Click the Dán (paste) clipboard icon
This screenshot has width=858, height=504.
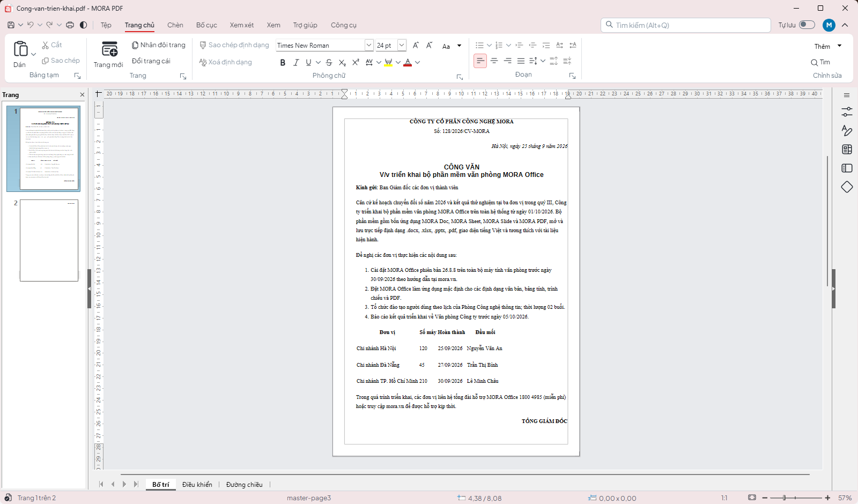click(20, 49)
